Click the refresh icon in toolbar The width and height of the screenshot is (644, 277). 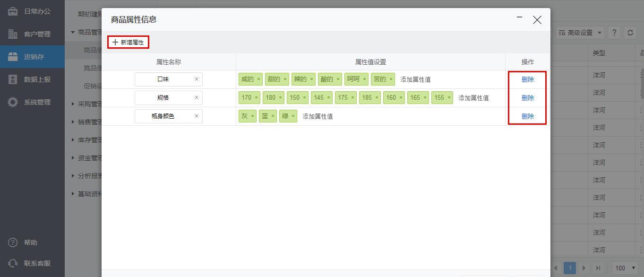pos(630,33)
